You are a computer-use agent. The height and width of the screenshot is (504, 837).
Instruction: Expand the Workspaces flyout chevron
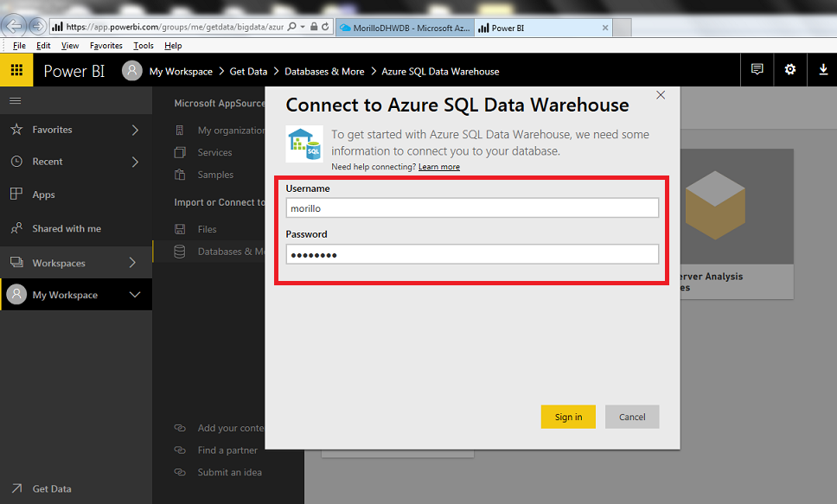(132, 263)
